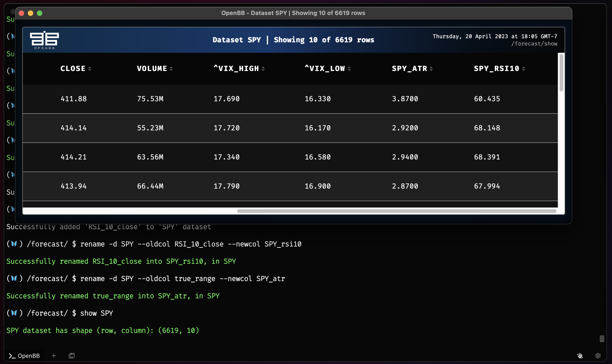Click the new tab plus button
This screenshot has width=612, height=364.
(54, 355)
